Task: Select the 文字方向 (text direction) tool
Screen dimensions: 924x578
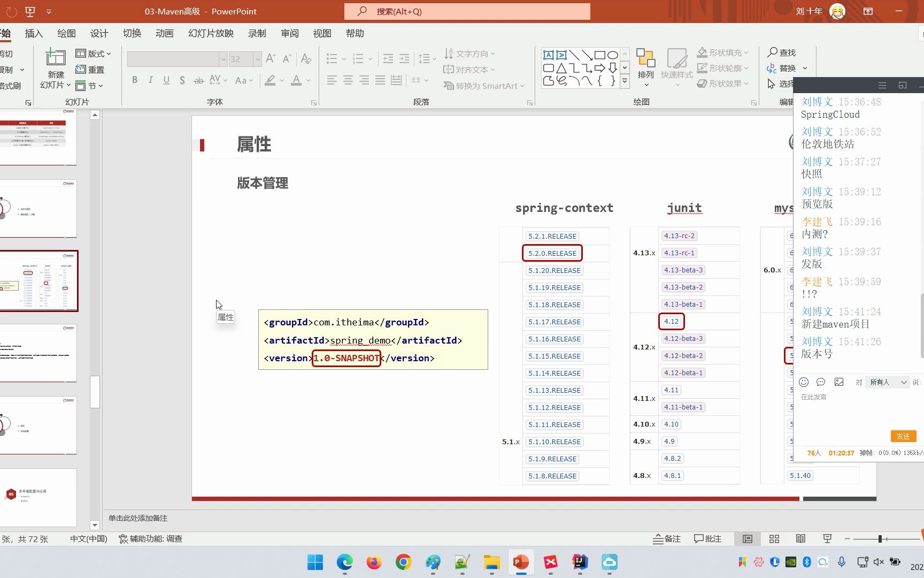Action: tap(469, 53)
